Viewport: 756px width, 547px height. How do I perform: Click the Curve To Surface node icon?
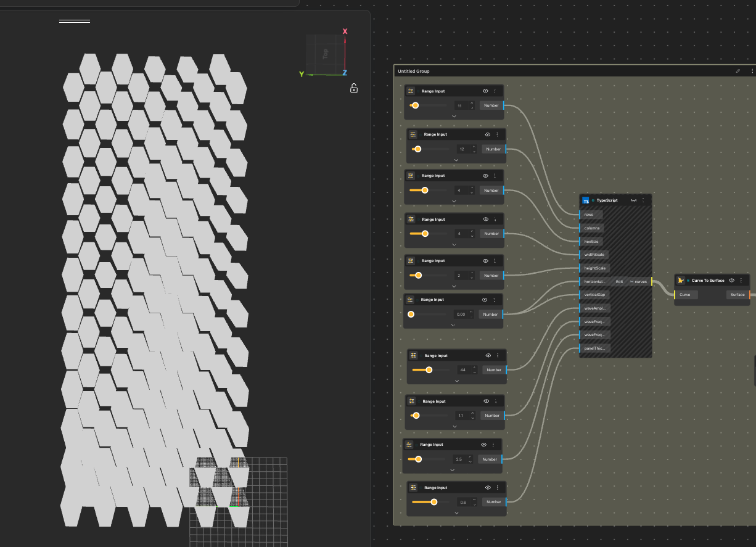tap(681, 281)
